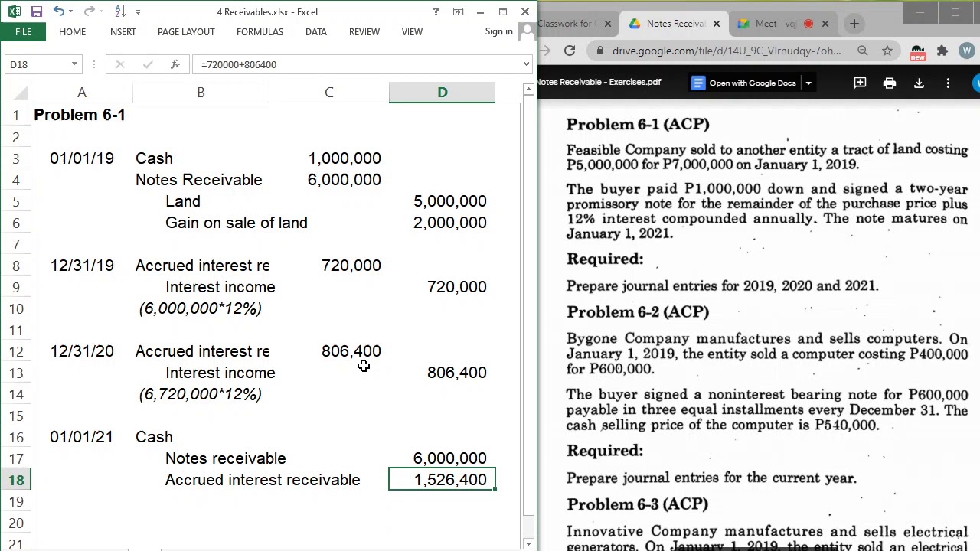The image size is (980, 551).
Task: Select column C header
Action: 329,93
